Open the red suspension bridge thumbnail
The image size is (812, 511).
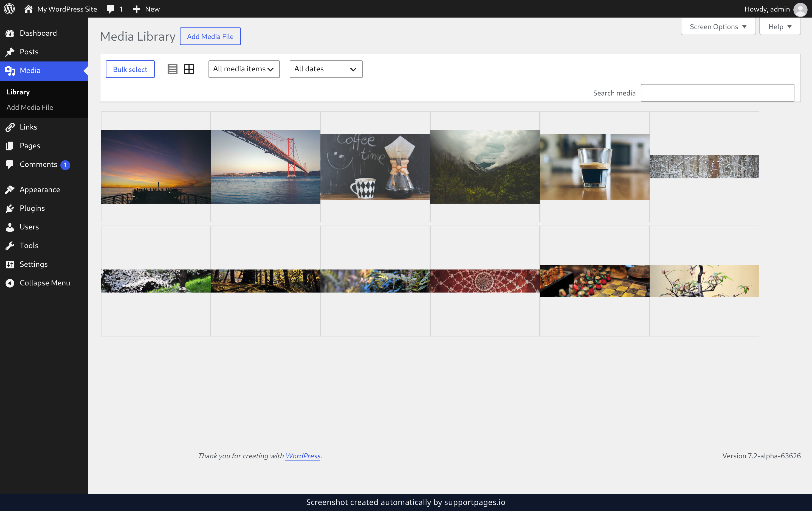[265, 167]
